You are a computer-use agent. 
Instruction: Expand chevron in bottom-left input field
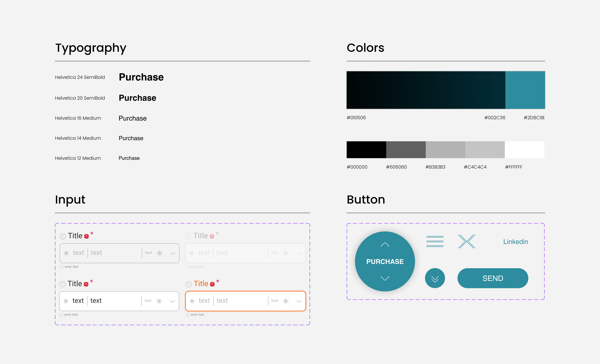172,301
